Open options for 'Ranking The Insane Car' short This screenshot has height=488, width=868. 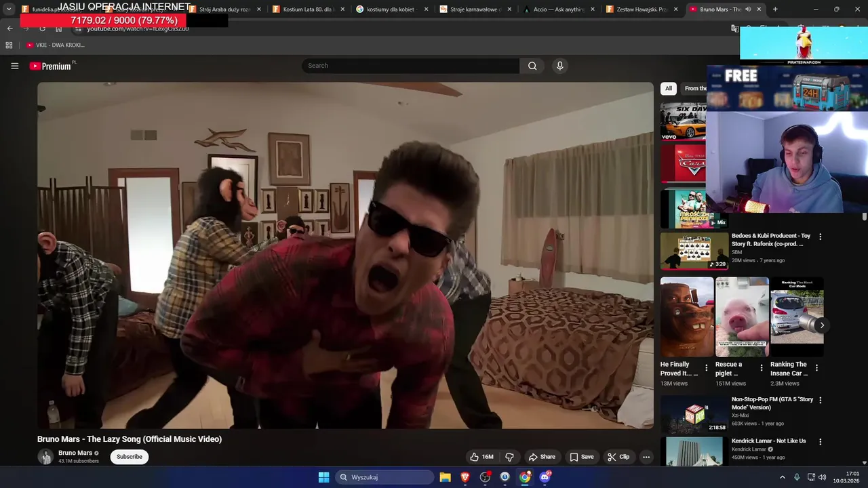816,368
